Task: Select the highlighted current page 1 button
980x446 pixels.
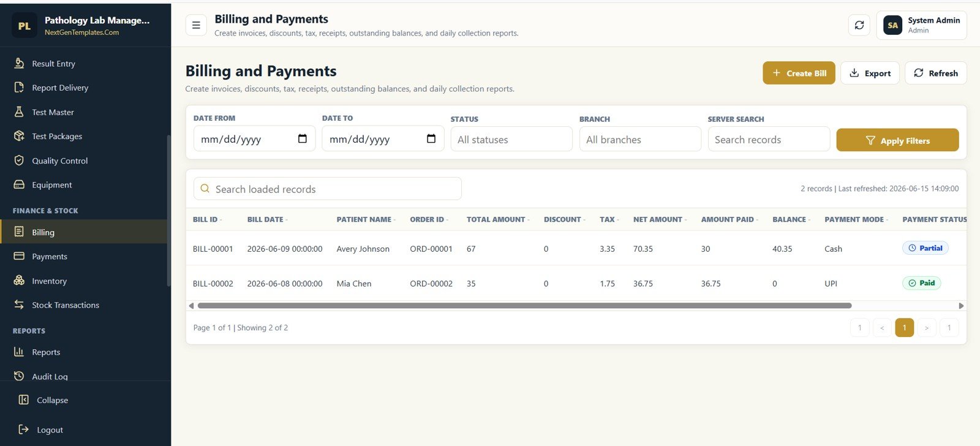Action: 904,328
